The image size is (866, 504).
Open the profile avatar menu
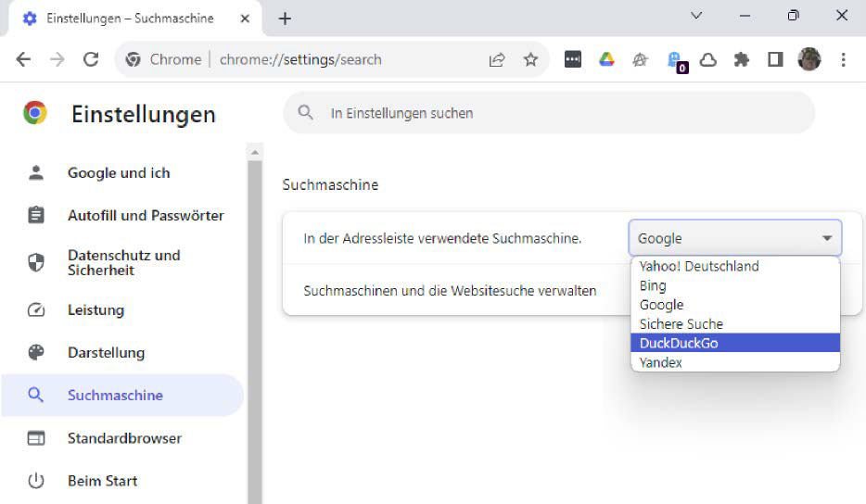click(809, 59)
